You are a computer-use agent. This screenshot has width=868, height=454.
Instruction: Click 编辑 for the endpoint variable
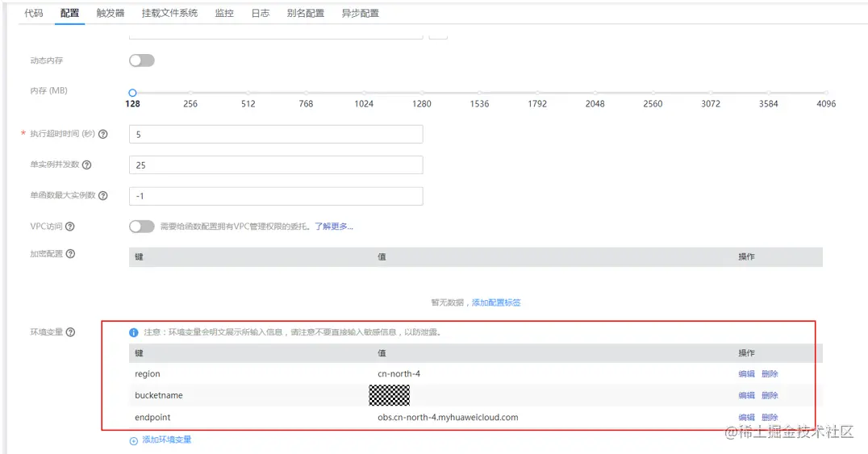tap(746, 418)
